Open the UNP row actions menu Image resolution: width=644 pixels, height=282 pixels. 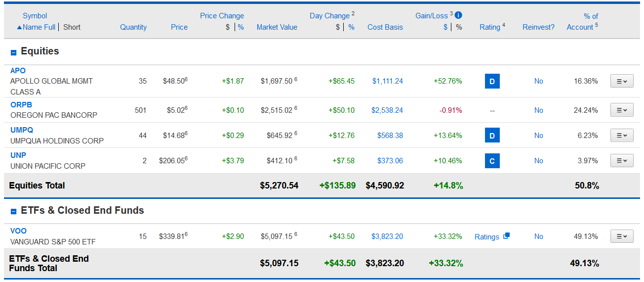click(x=622, y=161)
